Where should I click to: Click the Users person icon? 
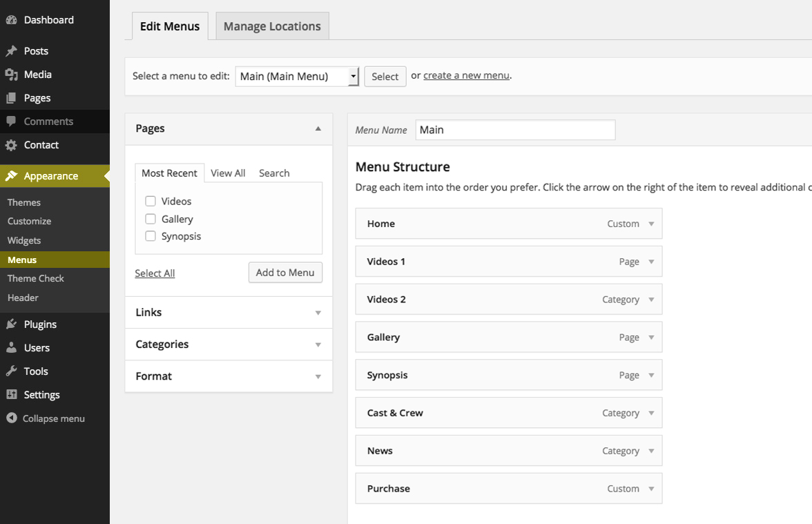pos(11,348)
